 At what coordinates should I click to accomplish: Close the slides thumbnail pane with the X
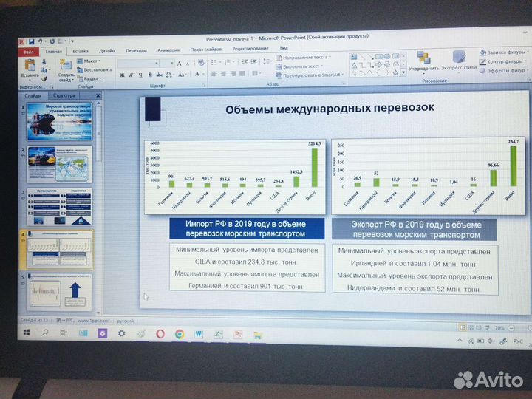tap(98, 95)
